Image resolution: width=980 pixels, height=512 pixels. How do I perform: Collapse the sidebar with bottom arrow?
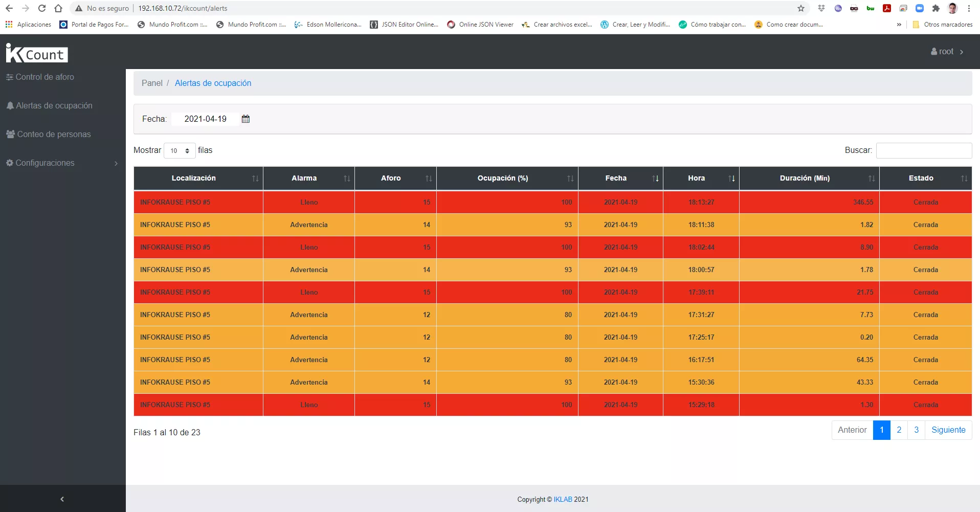[62, 499]
